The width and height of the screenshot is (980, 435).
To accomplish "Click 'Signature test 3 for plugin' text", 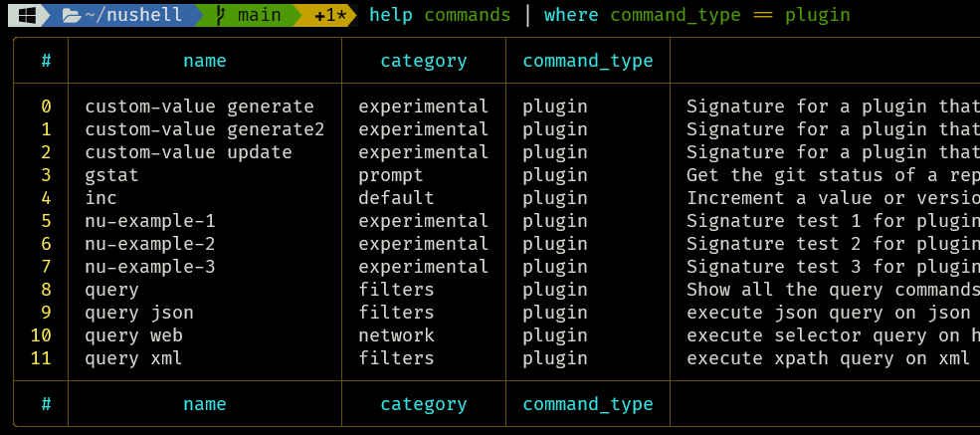I will click(833, 267).
